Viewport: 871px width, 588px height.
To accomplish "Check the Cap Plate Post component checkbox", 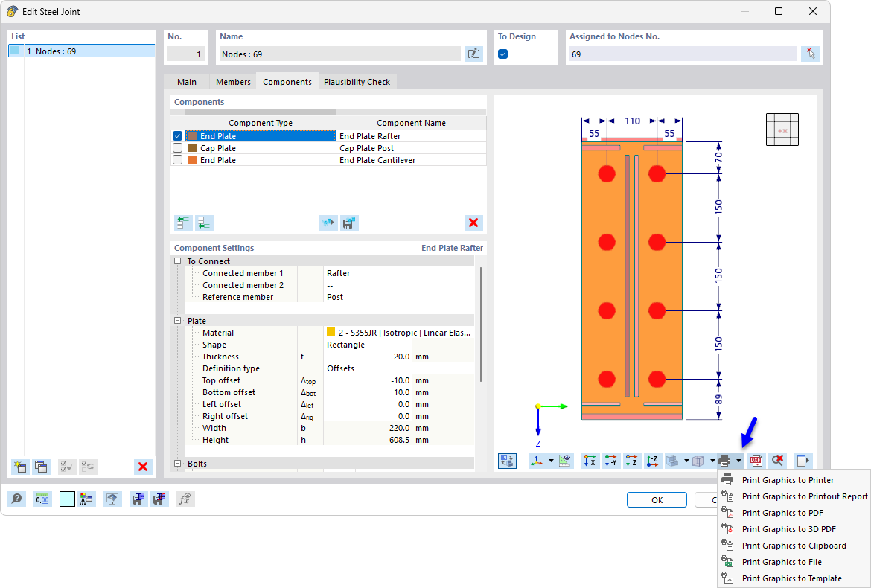I will click(177, 148).
